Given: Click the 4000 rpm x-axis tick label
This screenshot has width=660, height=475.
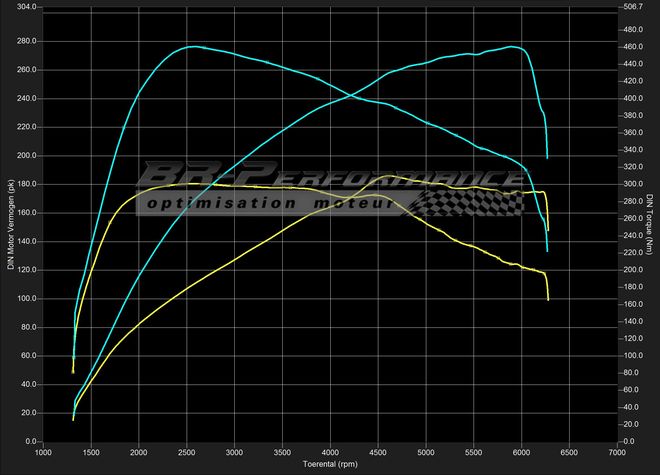Looking at the screenshot, I should pyautogui.click(x=330, y=452).
